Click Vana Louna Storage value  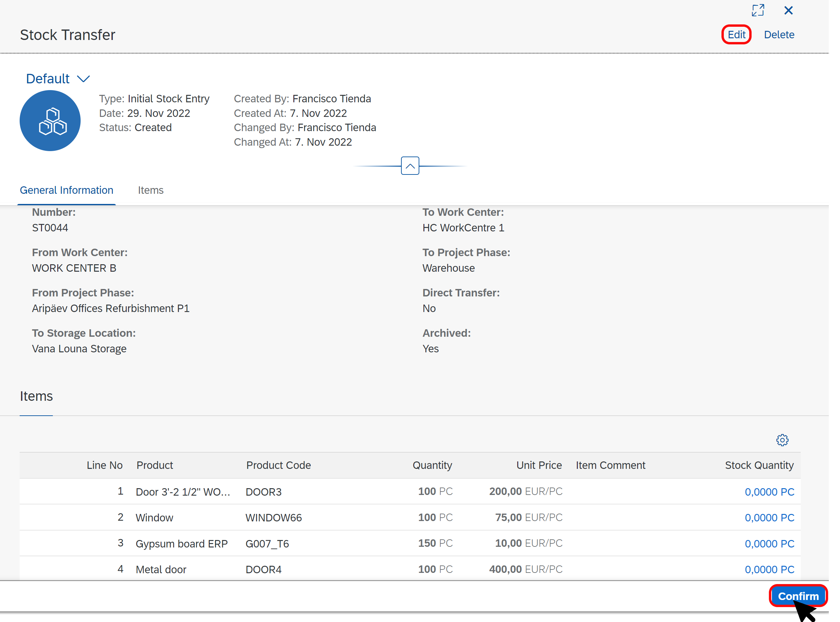point(79,349)
